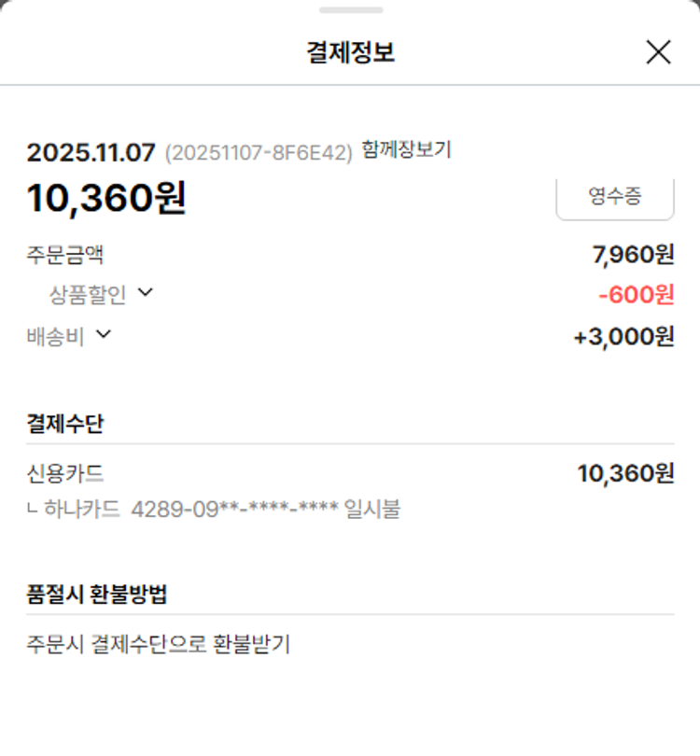Click the 결제수단 section heading

point(65,424)
